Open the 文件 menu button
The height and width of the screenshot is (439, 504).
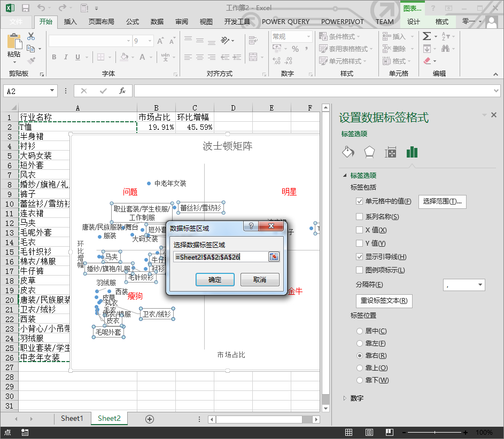[16, 21]
